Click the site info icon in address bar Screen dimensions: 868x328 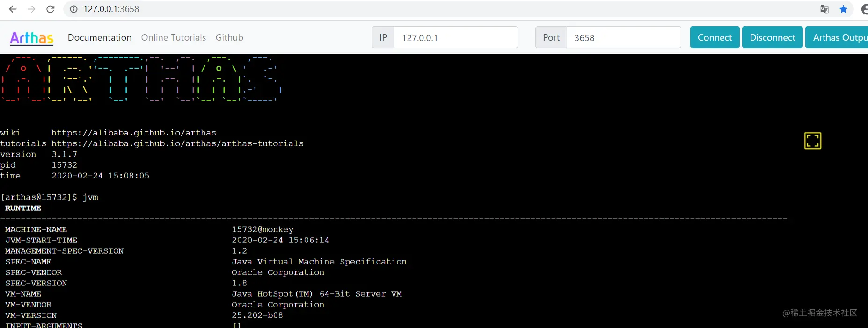(73, 9)
